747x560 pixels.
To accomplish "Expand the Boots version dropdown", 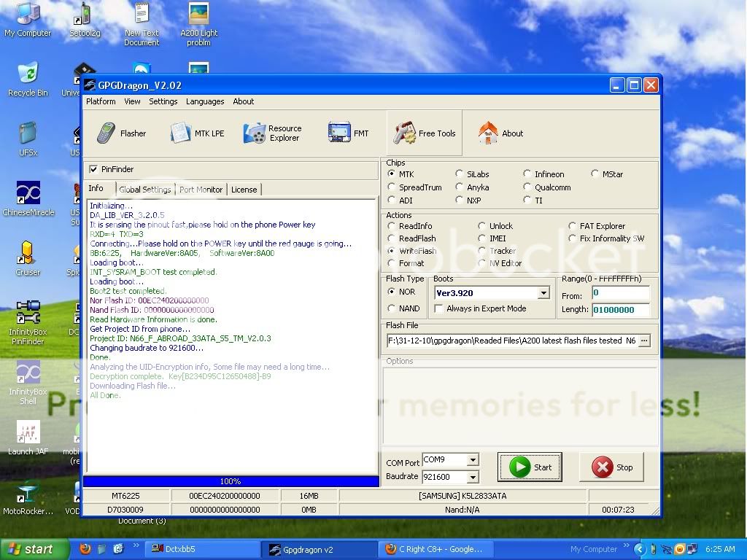I will [x=543, y=293].
